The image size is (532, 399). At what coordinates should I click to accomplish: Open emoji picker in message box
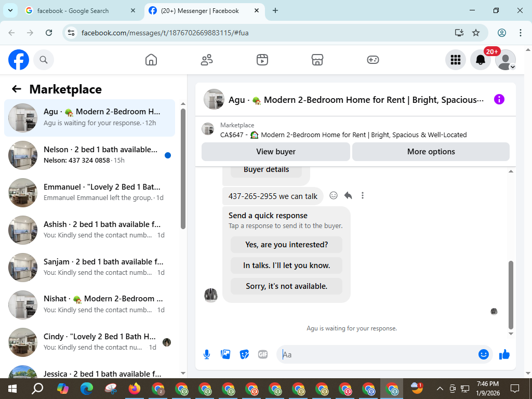pos(484,354)
